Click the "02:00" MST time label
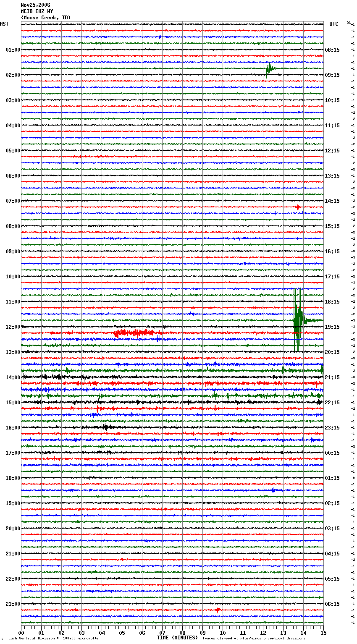Image resolution: width=357 pixels, height=644 pixels. pyautogui.click(x=13, y=75)
